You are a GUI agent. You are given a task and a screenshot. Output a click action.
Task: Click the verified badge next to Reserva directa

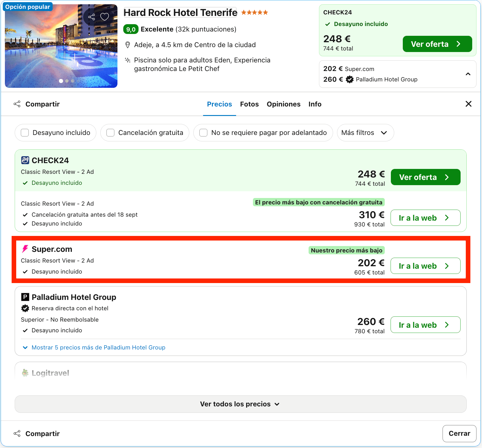tap(25, 308)
